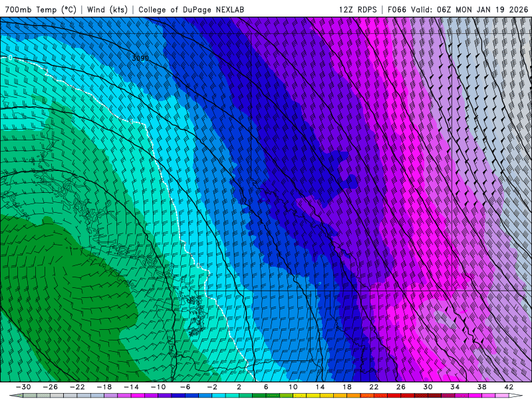This screenshot has width=532, height=399.
Task: Click the 'Wind (kts)' header label
Action: (107, 9)
